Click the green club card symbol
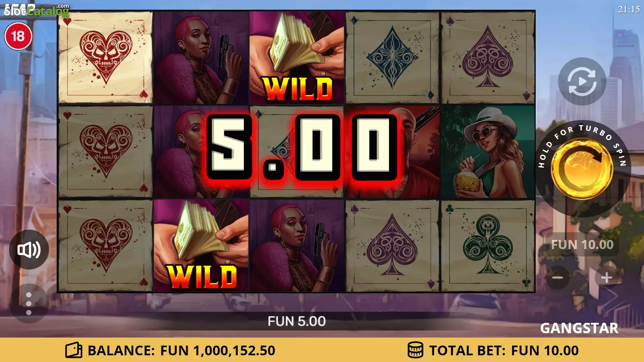The image size is (644, 362). pos(488,246)
